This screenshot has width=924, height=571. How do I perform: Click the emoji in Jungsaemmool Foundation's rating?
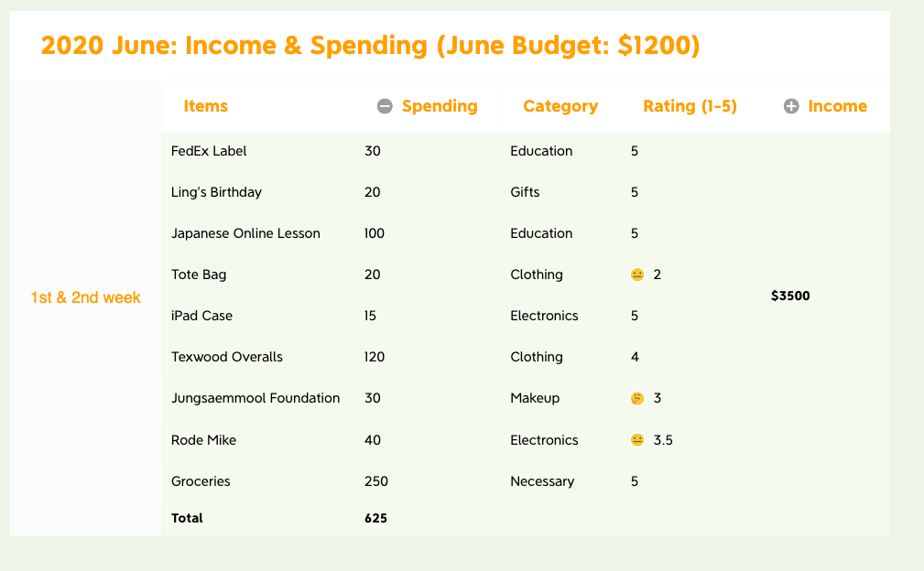pos(637,398)
